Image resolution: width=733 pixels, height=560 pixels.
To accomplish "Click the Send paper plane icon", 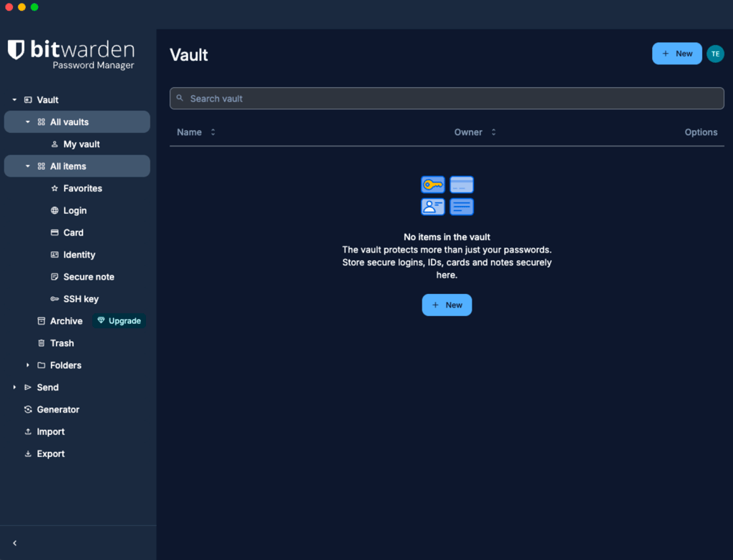I will click(x=28, y=387).
